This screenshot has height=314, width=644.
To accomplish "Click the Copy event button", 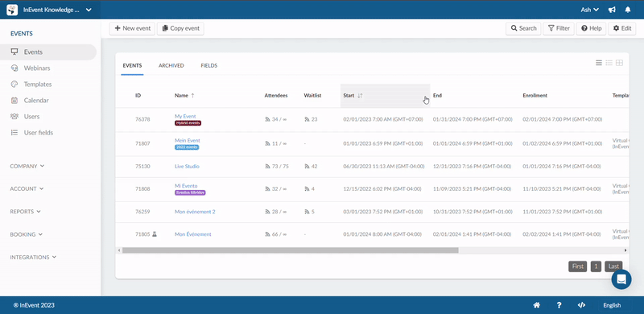I will (180, 28).
